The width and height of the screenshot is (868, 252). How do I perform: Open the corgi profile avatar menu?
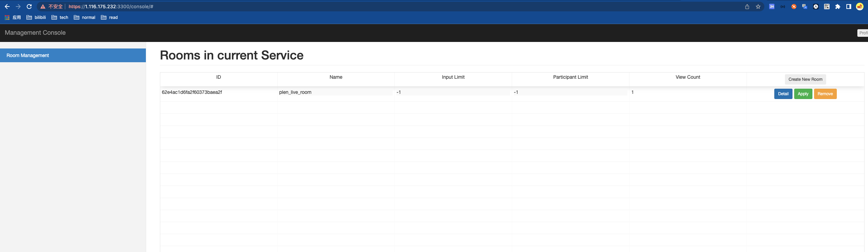point(860,7)
